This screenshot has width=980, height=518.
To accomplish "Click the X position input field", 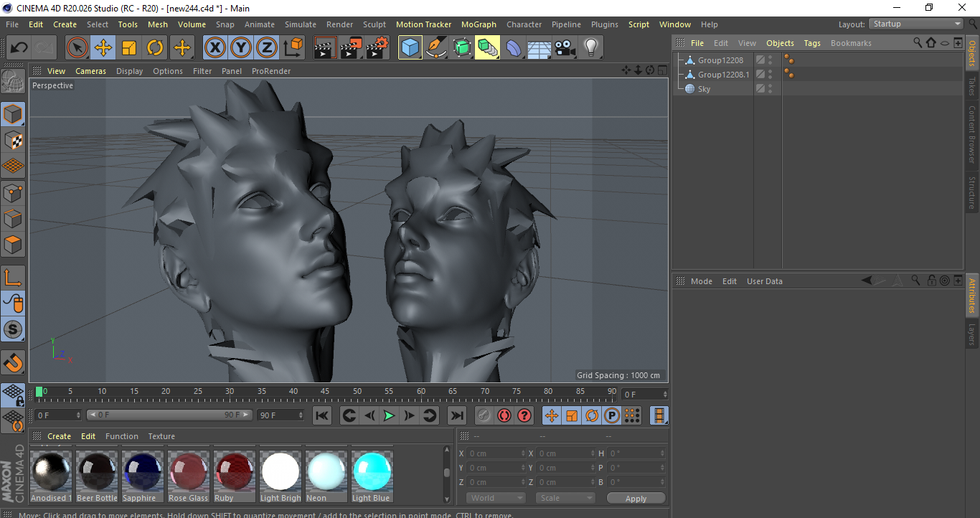I will (496, 453).
